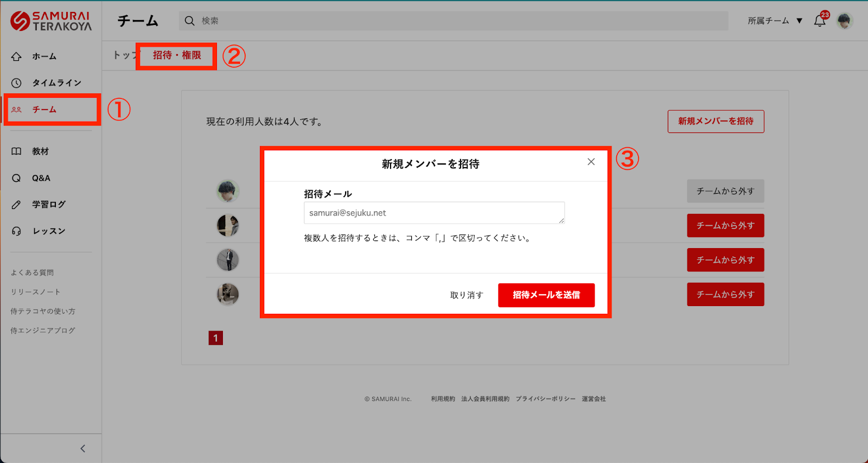Close the 新規メンバーを招待 dialog
868x463 pixels.
pos(591,162)
